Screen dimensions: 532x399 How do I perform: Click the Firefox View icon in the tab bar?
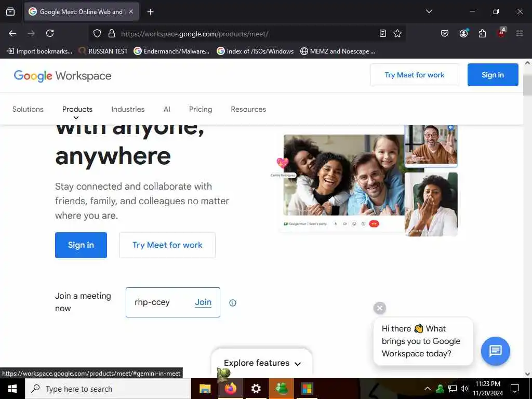[x=10, y=11]
